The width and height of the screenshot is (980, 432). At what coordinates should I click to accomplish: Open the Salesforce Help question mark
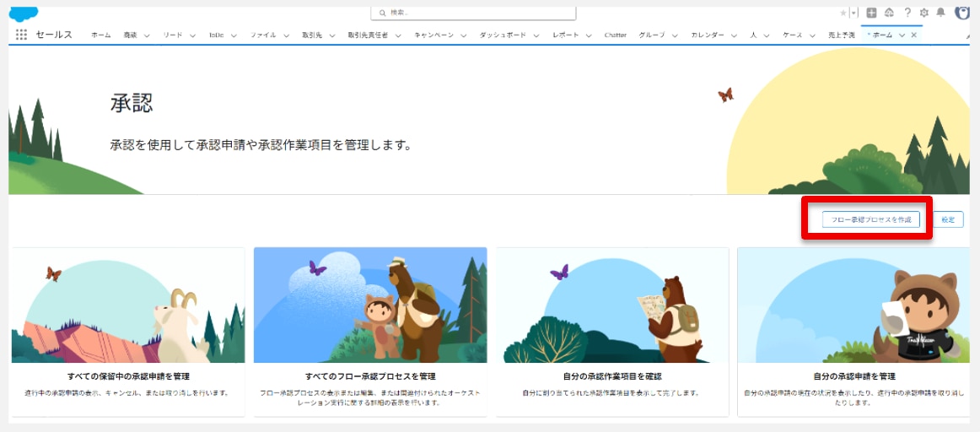click(907, 13)
